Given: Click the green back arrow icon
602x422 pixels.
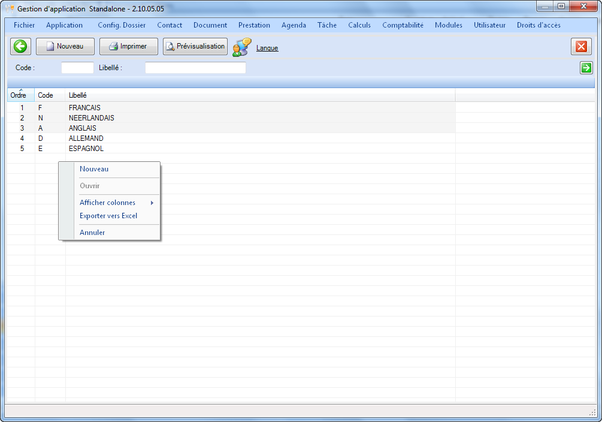Looking at the screenshot, I should 20,46.
